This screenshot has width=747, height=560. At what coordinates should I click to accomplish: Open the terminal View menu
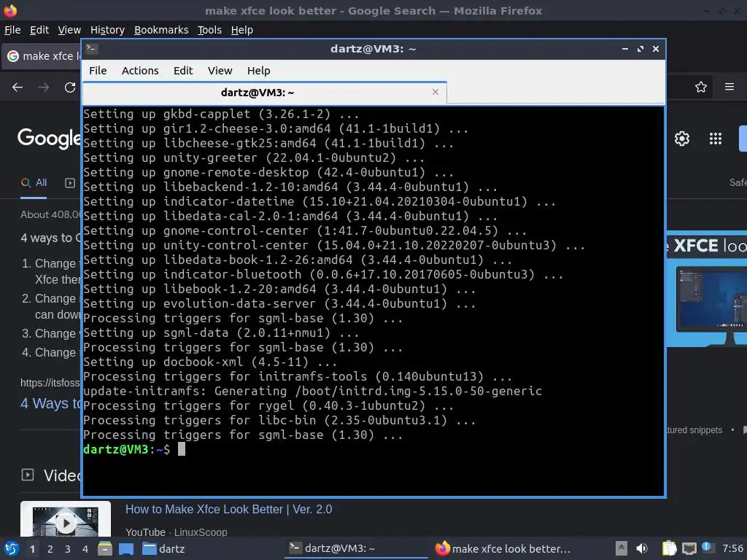220,71
